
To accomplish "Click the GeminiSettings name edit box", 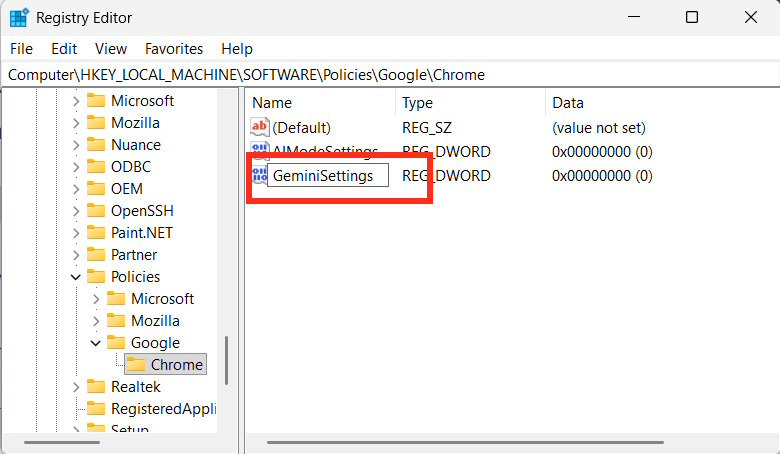I will 328,176.
